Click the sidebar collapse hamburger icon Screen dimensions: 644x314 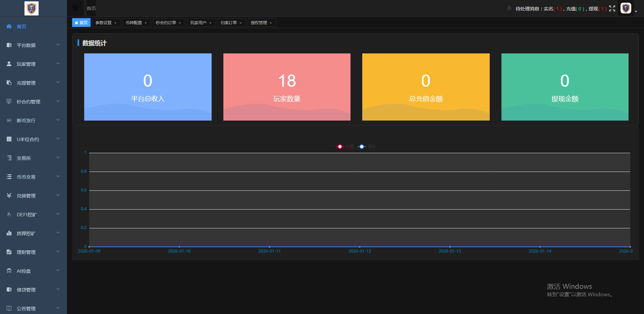click(x=75, y=8)
